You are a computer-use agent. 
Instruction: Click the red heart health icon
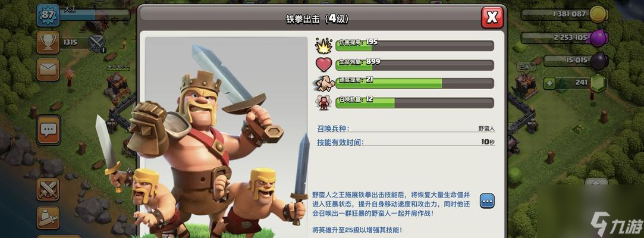point(323,65)
